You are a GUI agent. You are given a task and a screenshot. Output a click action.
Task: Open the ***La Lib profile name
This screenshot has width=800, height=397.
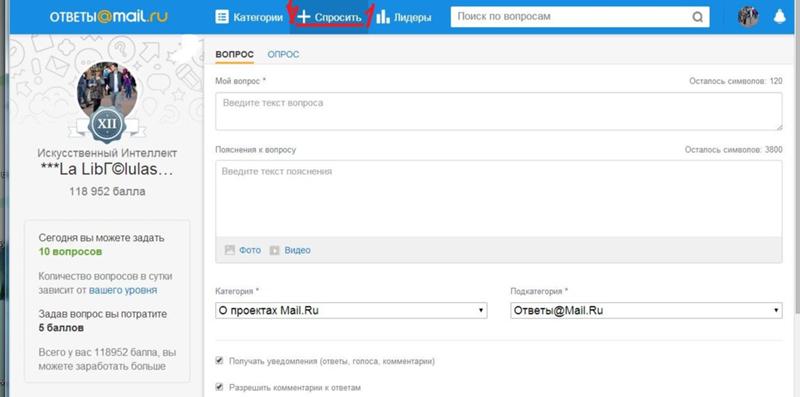pos(107,170)
